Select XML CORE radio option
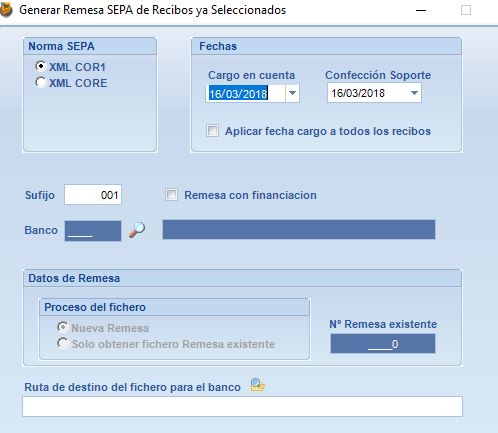Screen dimensions: 498x433 pos(41,82)
